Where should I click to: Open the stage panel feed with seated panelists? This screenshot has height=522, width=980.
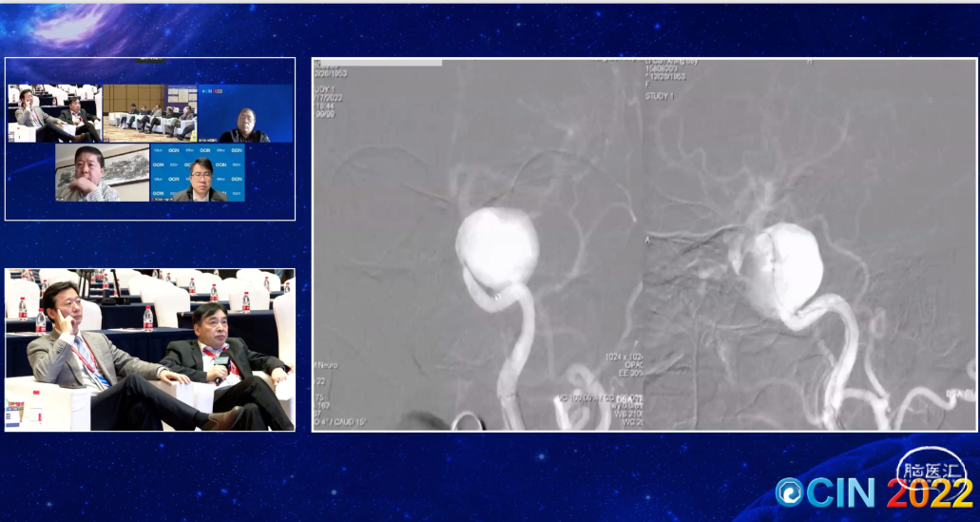[150, 113]
